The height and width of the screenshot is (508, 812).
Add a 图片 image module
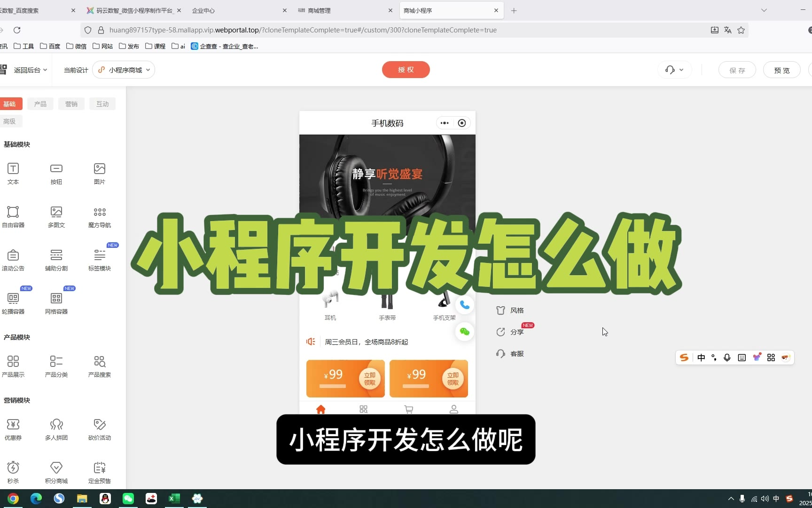click(100, 173)
